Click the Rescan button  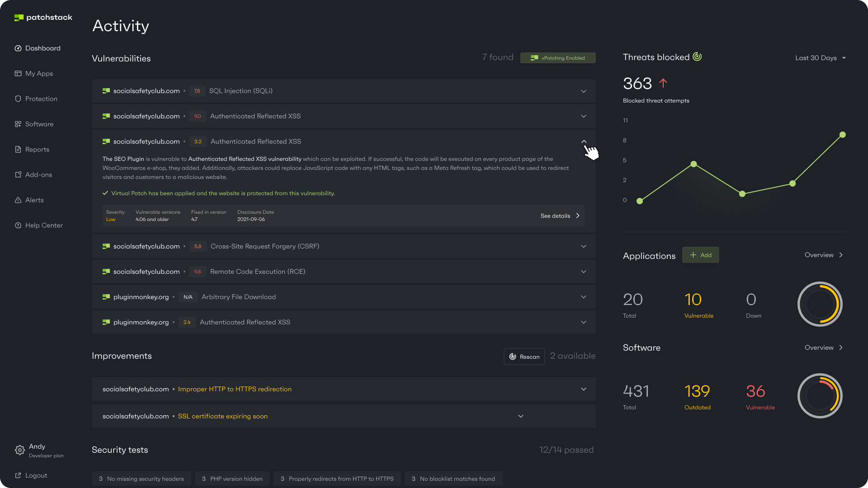[x=524, y=357]
